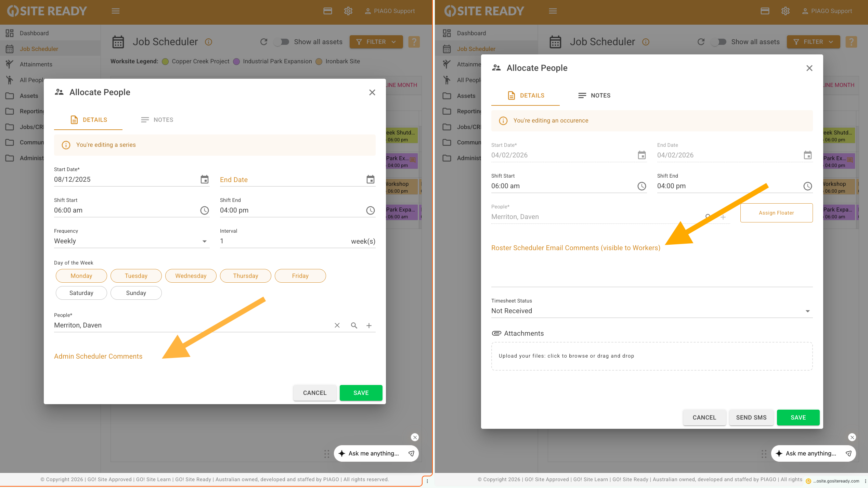Click the refresh icon in left Job Scheduler
This screenshot has height=488, width=868.
click(x=263, y=42)
